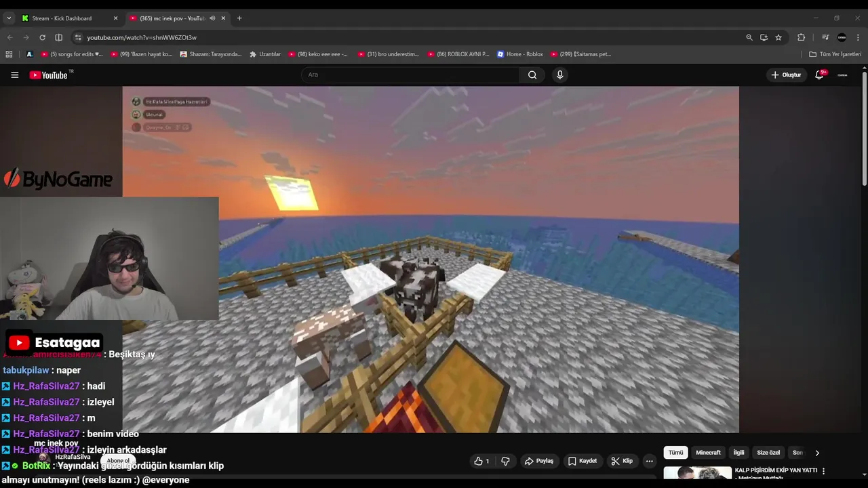The width and height of the screenshot is (868, 488).
Task: Select the Size özel filter chip
Action: coord(768,453)
